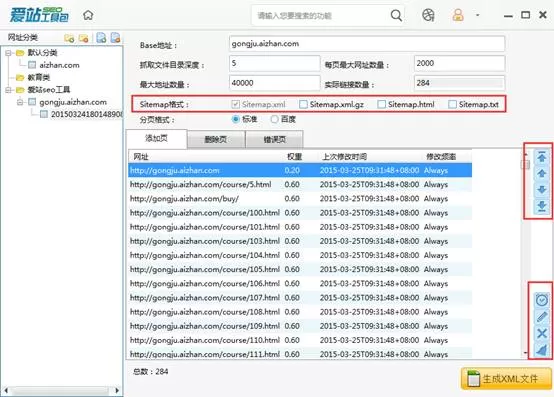Add a new website page icon
This screenshot has width=554, height=397.
(x=101, y=37)
